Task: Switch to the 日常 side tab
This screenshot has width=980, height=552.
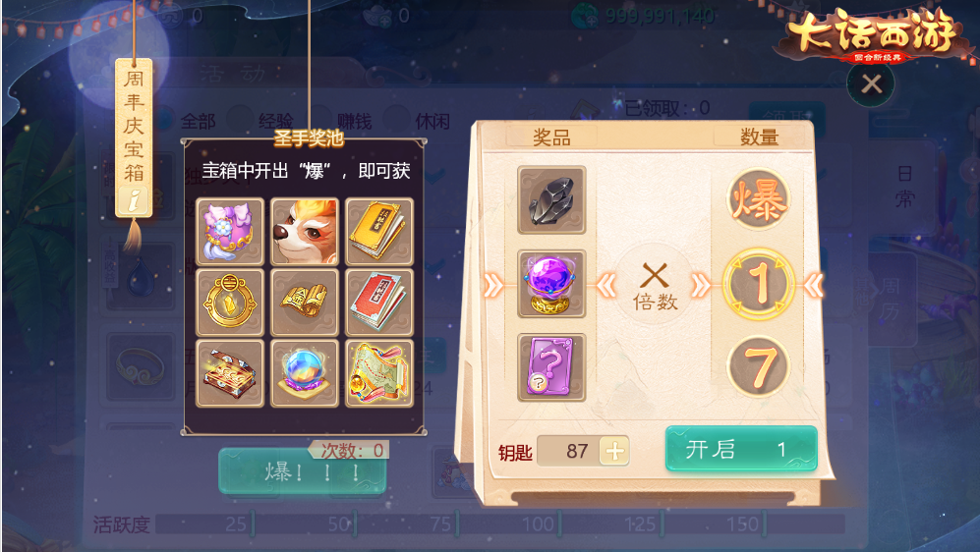Action: pyautogui.click(x=903, y=186)
